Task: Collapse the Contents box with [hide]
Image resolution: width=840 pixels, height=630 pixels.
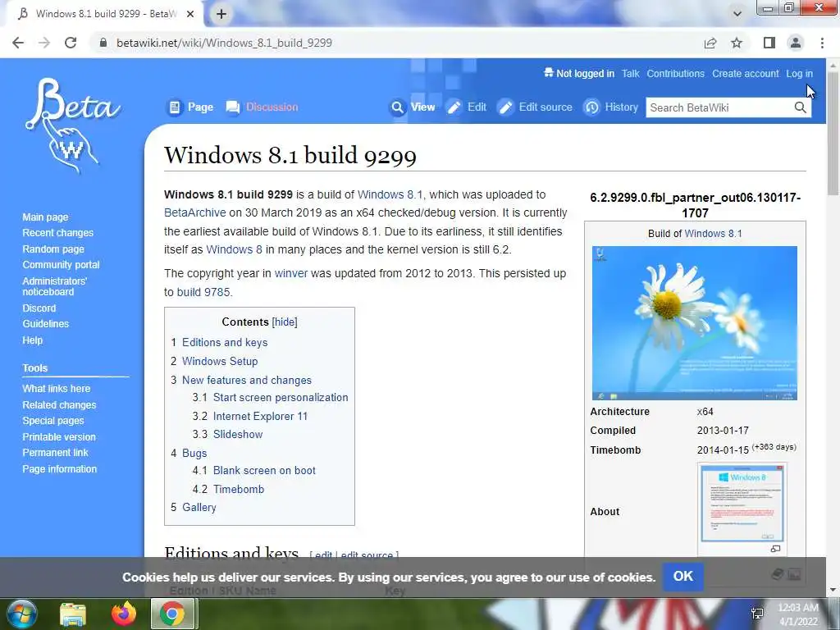Action: tap(285, 322)
